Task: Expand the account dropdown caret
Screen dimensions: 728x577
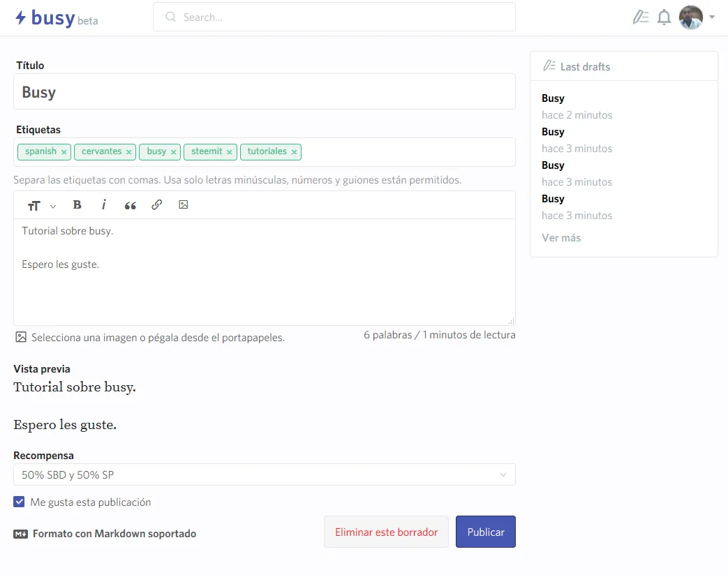Action: pyautogui.click(x=712, y=17)
